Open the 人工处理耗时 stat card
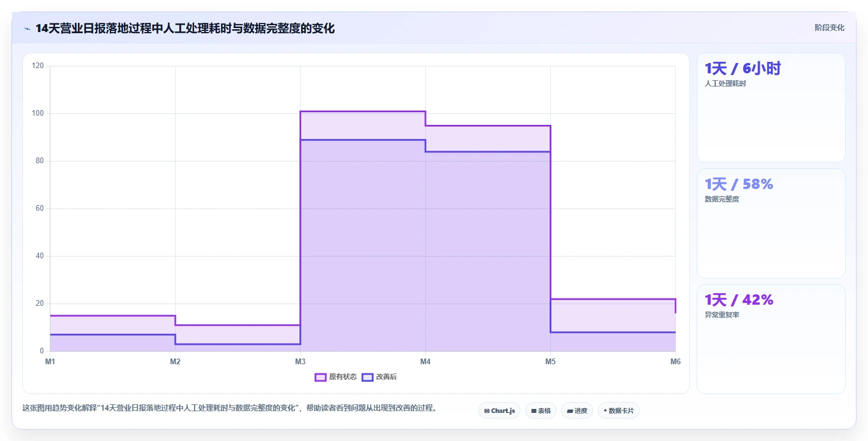Viewport: 868px width, 441px height. [x=771, y=108]
